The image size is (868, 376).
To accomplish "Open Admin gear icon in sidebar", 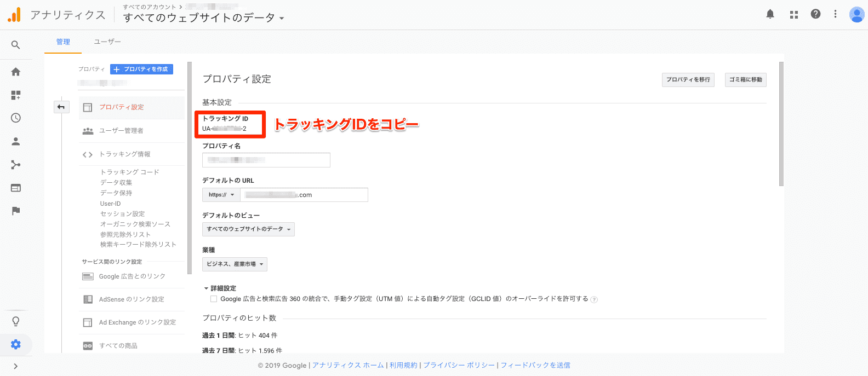I will click(16, 344).
